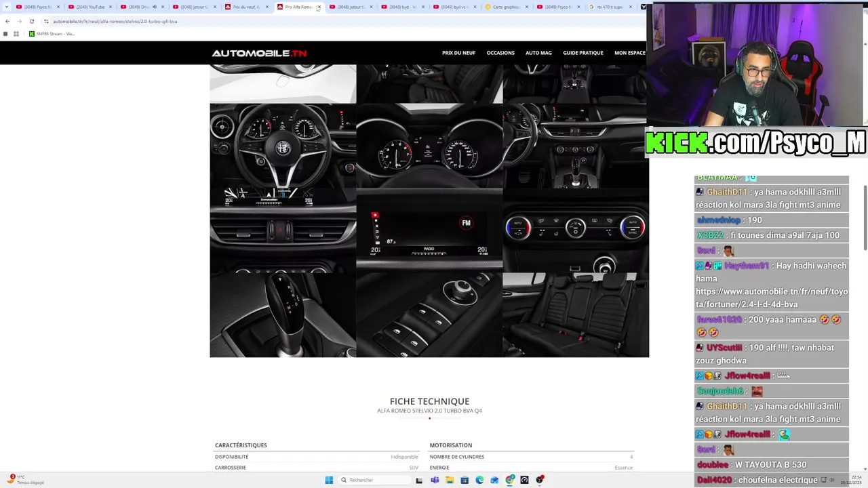Click the address bar URL automobile.tn
Image resolution: width=868 pixels, height=488 pixels.
tap(115, 21)
